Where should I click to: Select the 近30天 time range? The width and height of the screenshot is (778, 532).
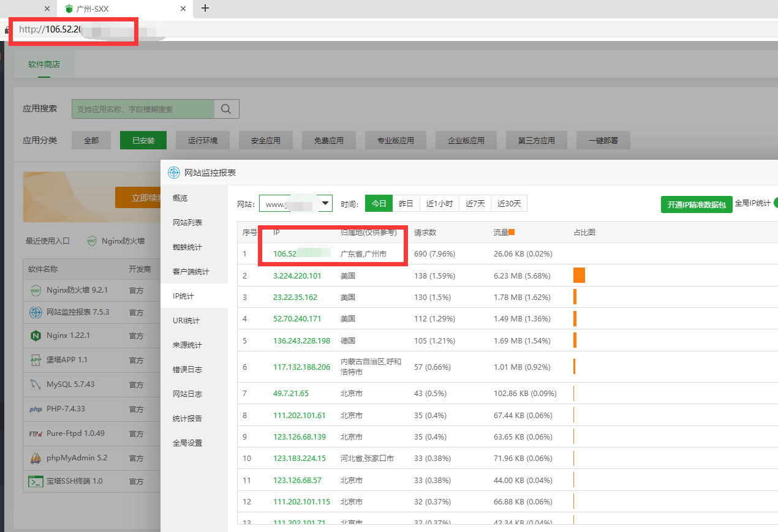click(509, 204)
